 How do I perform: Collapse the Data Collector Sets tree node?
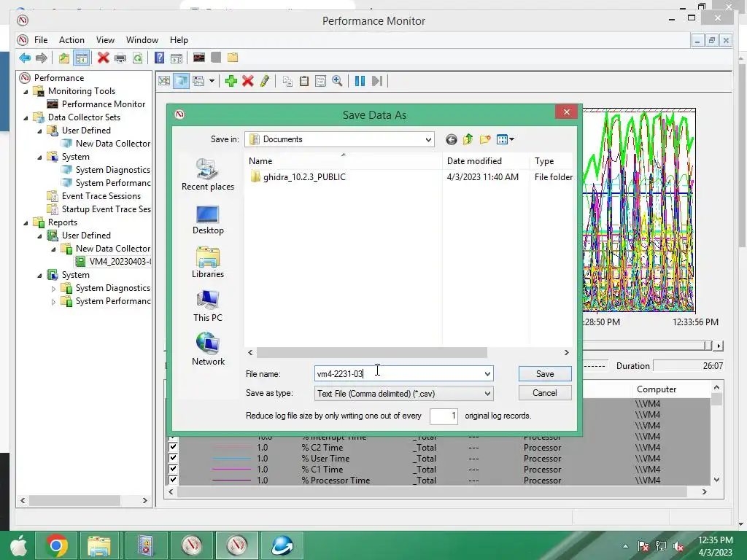click(x=26, y=117)
